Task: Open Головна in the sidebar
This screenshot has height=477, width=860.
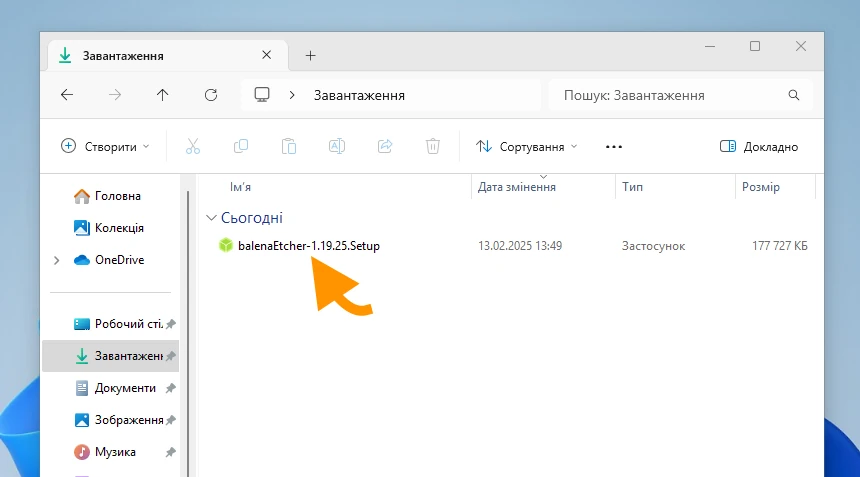Action: click(108, 196)
